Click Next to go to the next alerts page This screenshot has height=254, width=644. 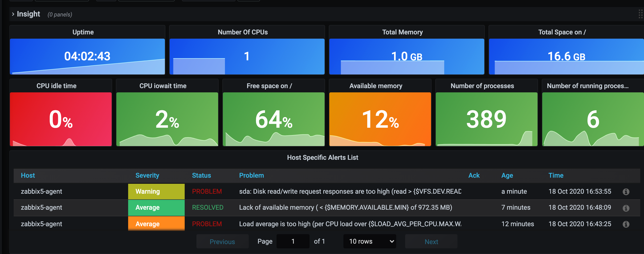coord(431,241)
